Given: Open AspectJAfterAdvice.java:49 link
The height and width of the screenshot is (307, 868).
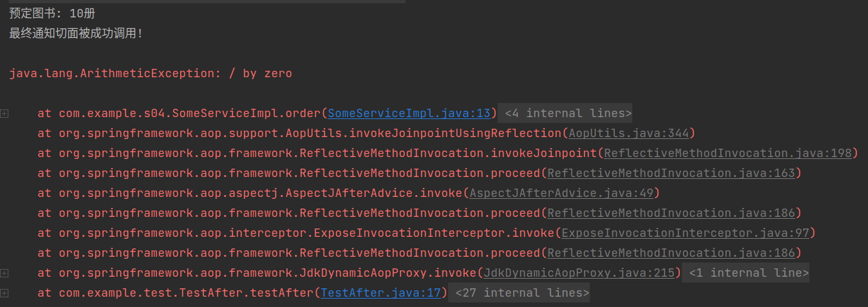Looking at the screenshot, I should pos(561,193).
